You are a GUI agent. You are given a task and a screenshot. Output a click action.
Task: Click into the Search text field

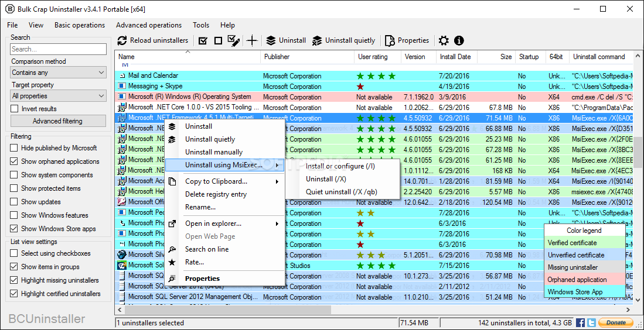[59, 49]
